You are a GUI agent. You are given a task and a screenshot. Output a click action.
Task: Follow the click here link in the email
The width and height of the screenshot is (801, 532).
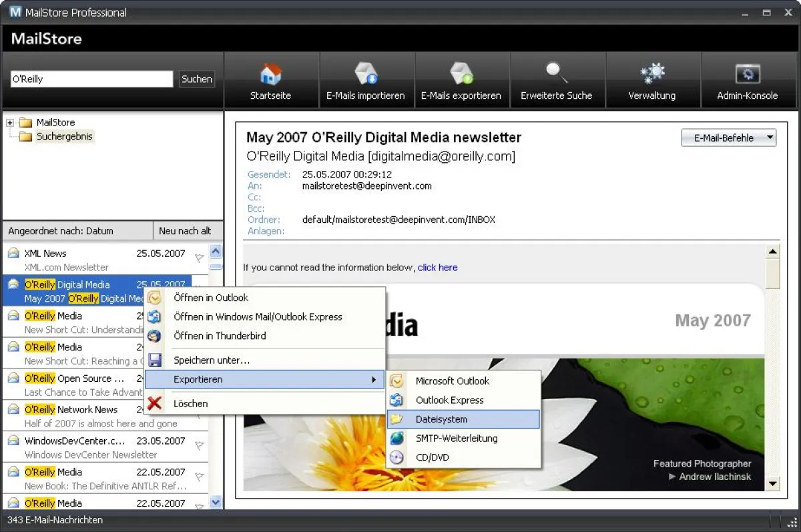pos(438,267)
